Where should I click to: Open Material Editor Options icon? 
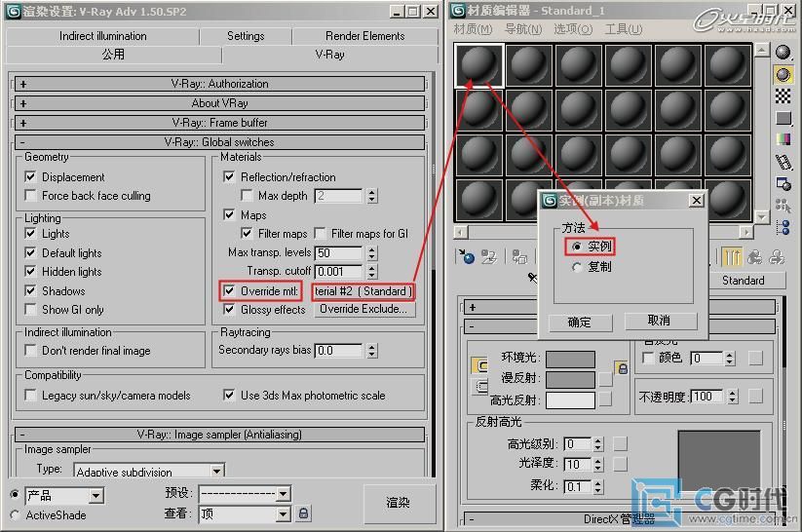click(x=783, y=183)
